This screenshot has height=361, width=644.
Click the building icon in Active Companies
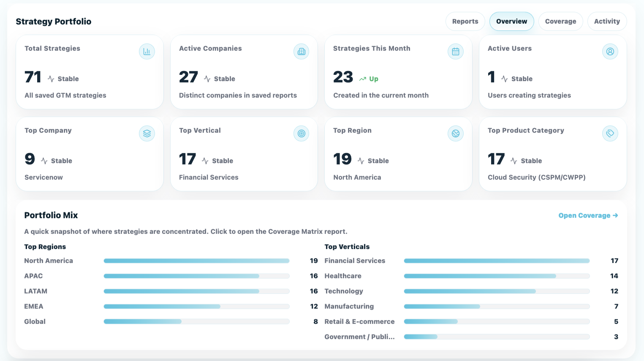(x=301, y=52)
